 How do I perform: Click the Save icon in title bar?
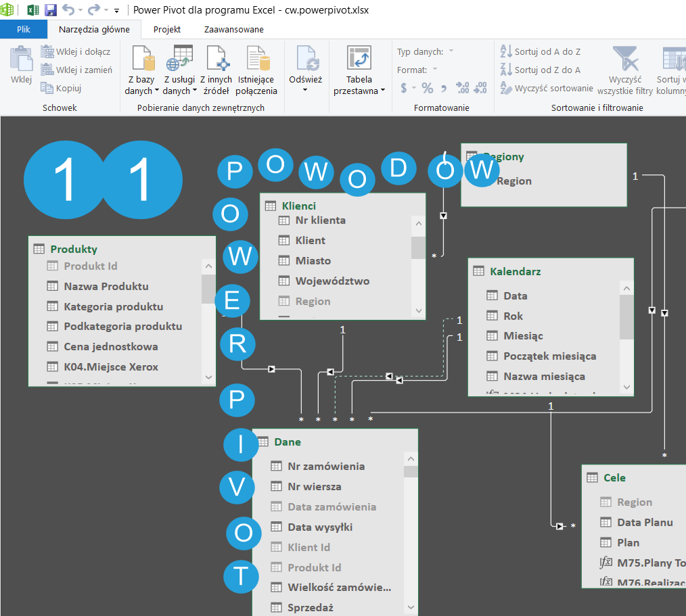51,10
